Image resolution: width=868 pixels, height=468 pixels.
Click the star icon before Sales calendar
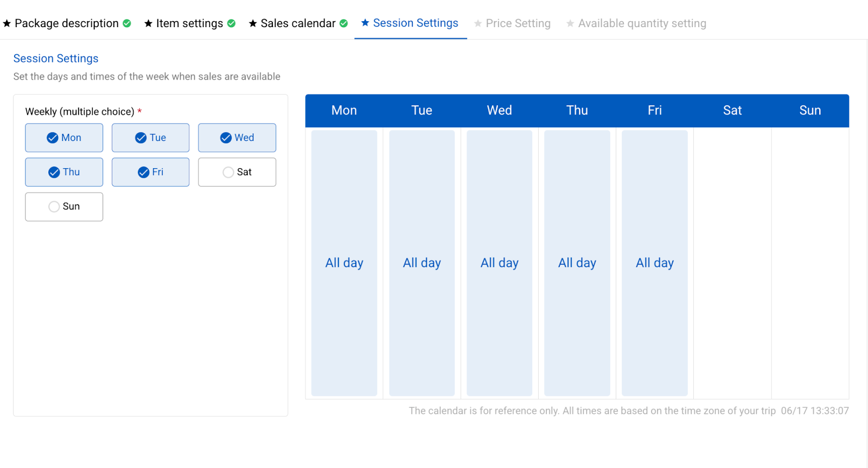[x=253, y=23]
